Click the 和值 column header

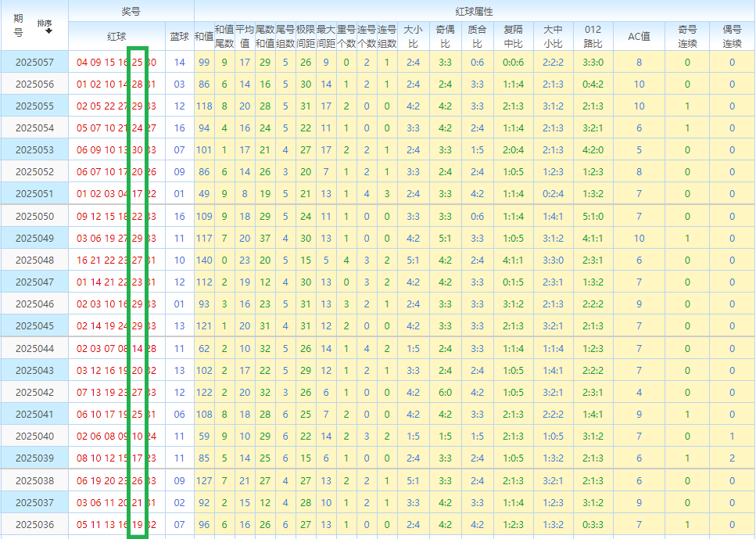204,36
